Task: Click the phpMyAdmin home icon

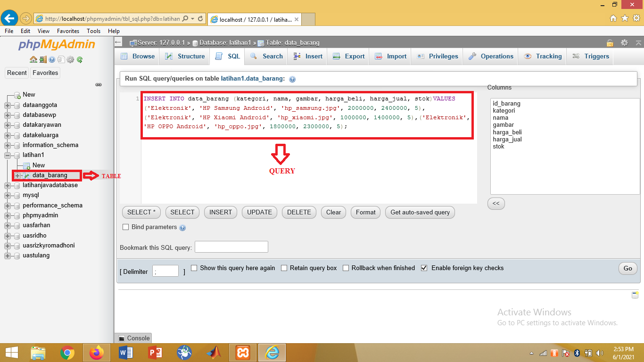Action: pos(33,60)
